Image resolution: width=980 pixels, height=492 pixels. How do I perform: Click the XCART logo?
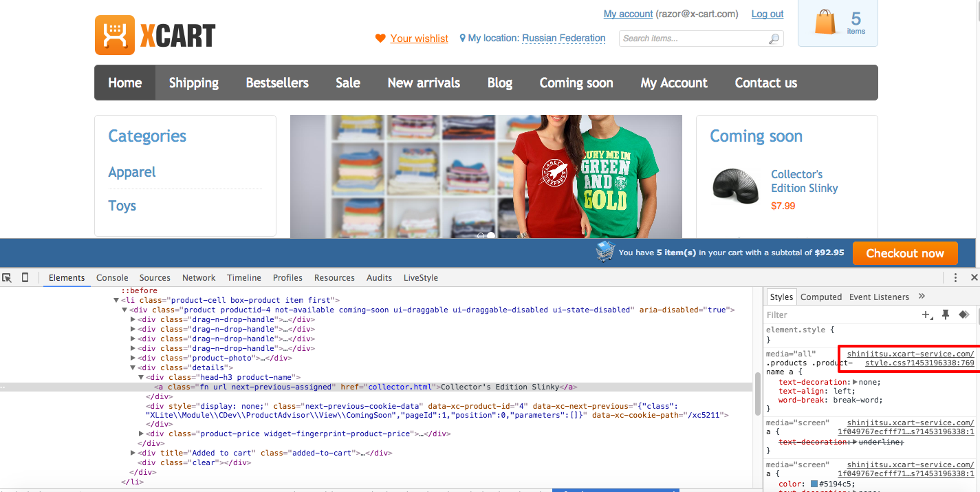coord(155,35)
